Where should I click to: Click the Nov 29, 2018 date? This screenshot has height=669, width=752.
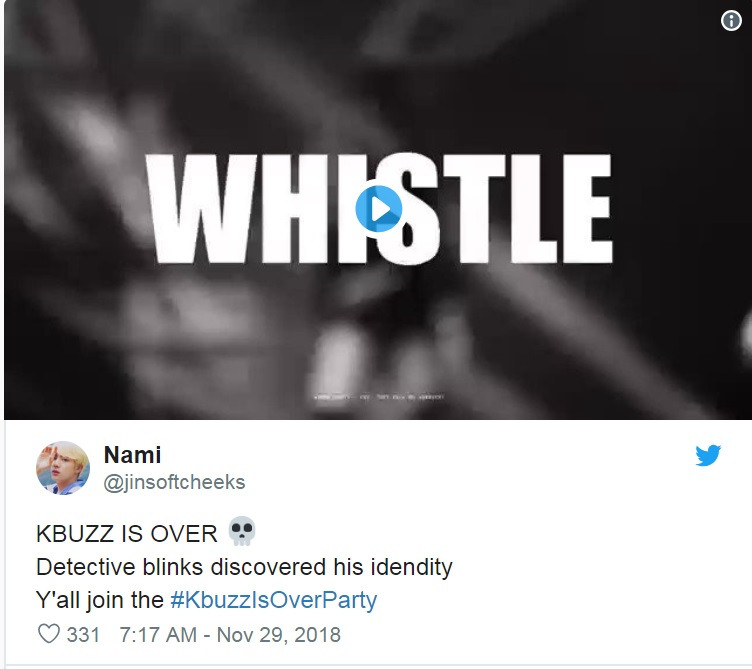279,634
